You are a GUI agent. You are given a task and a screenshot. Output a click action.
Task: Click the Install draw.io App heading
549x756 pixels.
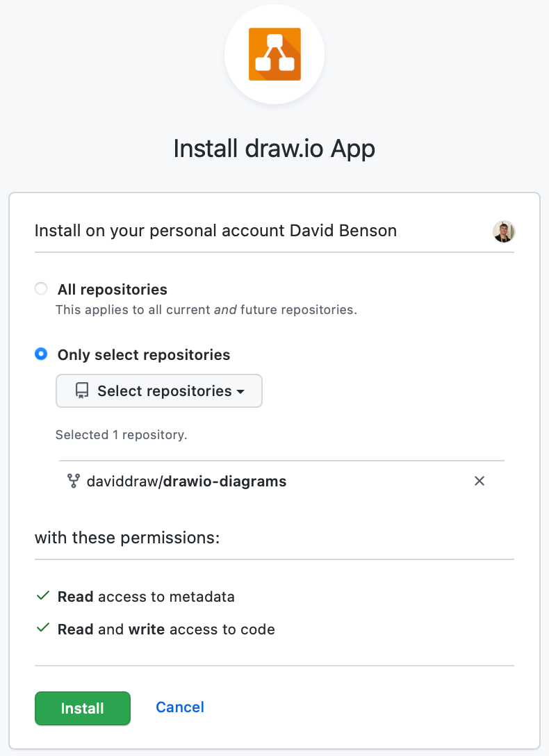click(x=274, y=148)
